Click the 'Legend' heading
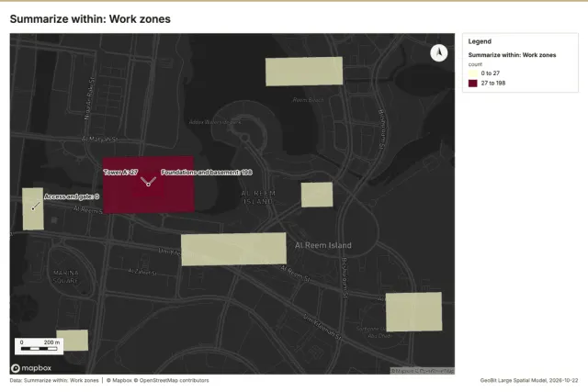 (480, 41)
